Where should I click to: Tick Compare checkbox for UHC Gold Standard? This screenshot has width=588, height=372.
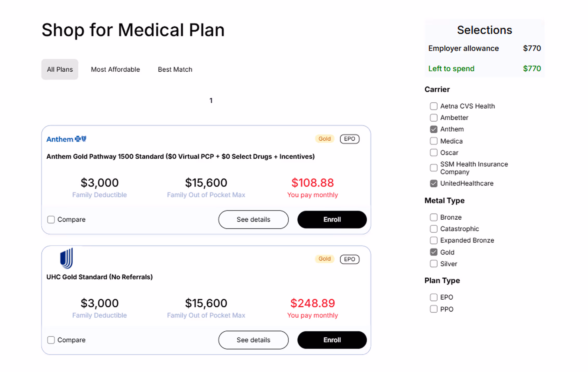pos(51,340)
